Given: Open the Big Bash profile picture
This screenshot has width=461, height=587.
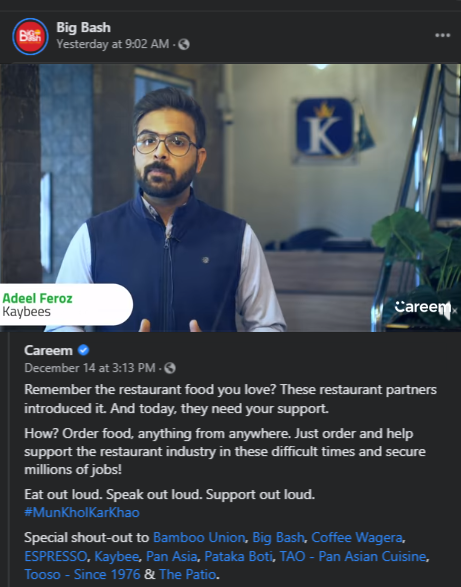Looking at the screenshot, I should (x=30, y=36).
